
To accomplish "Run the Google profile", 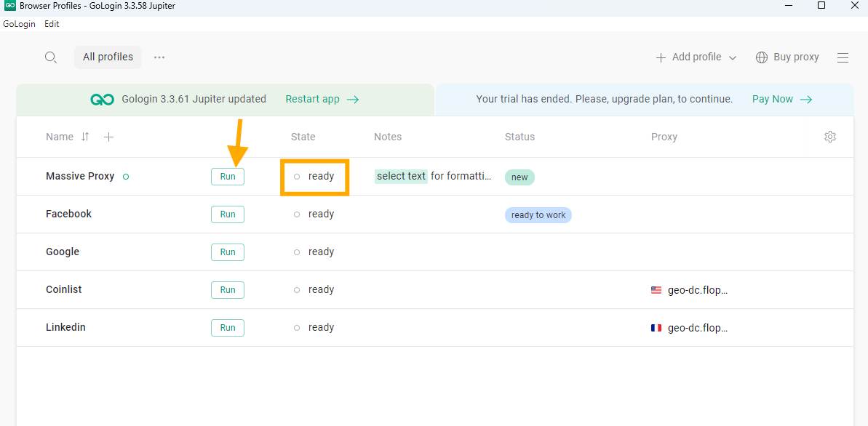I will [x=228, y=252].
